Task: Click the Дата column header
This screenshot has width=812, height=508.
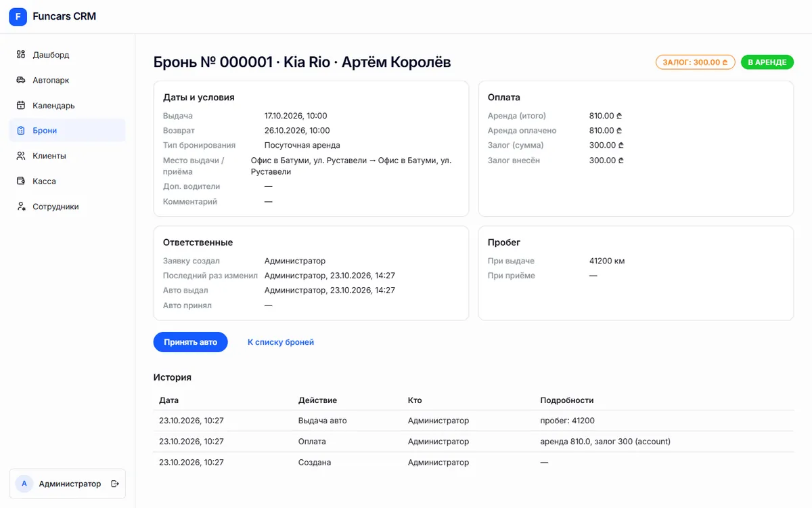Action: pyautogui.click(x=169, y=400)
